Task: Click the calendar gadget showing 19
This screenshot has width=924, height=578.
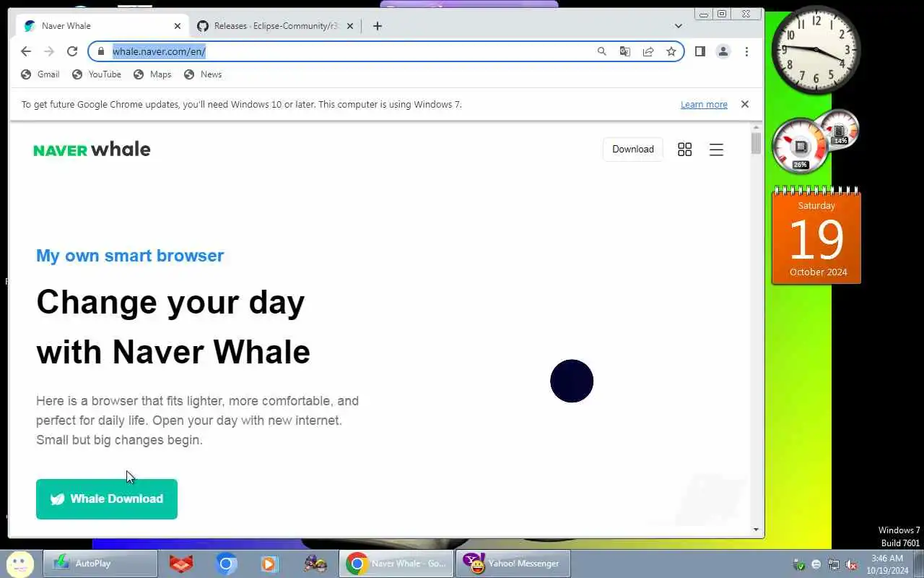Action: pyautogui.click(x=816, y=235)
